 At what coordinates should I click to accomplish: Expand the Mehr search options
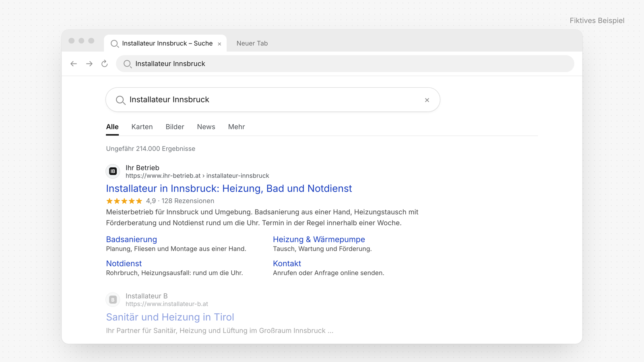point(236,127)
